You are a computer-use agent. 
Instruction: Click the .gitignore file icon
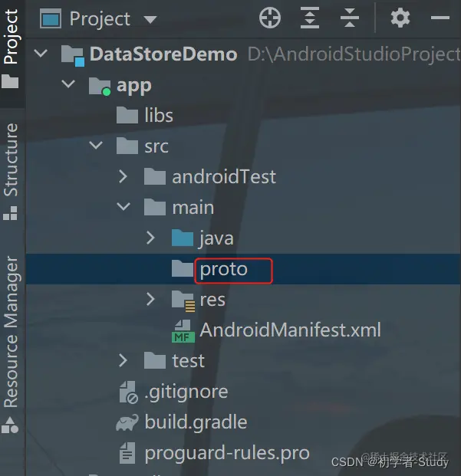point(129,392)
